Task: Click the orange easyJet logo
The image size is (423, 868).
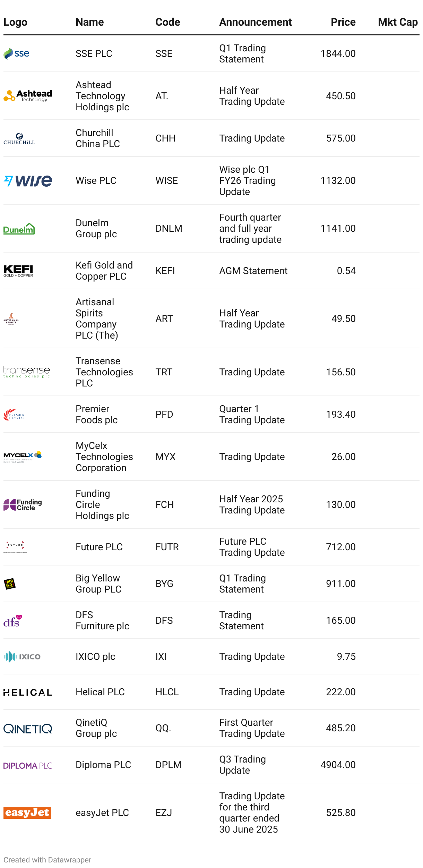Action: pyautogui.click(x=27, y=812)
